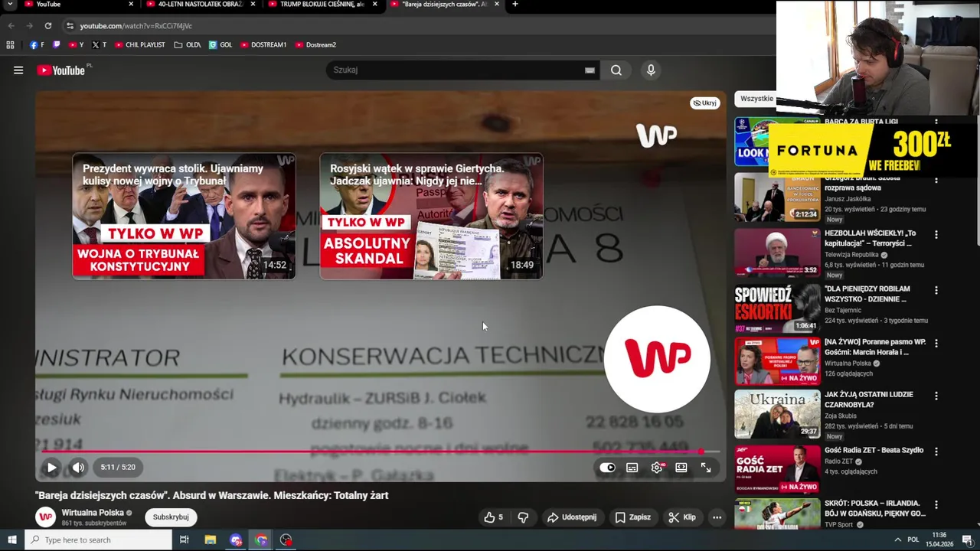Go forward with the browser forward arrow

click(29, 25)
